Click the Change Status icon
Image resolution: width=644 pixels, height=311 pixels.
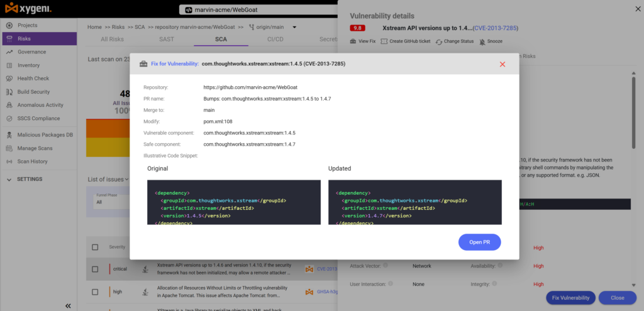438,42
